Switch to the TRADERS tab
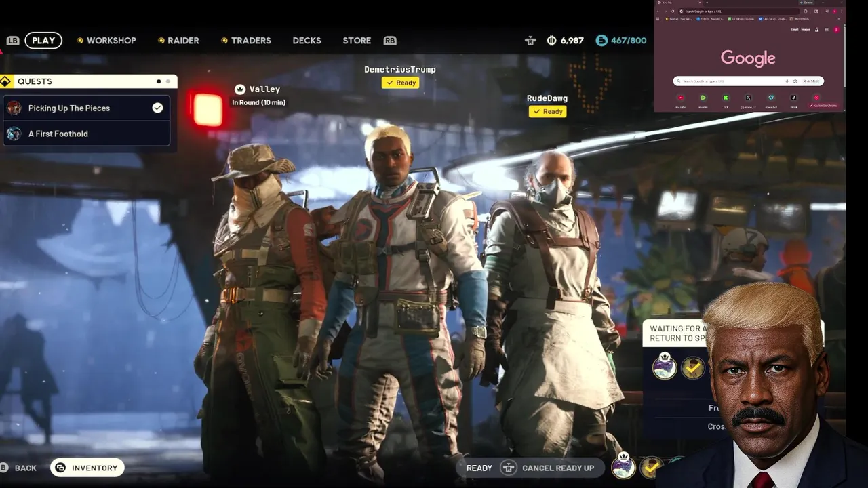This screenshot has width=868, height=488. pyautogui.click(x=245, y=41)
